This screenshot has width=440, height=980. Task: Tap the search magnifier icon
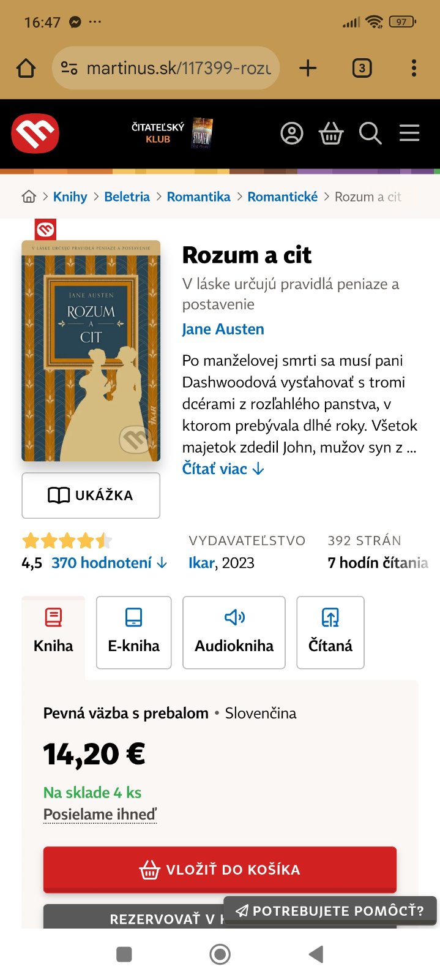pos(370,133)
